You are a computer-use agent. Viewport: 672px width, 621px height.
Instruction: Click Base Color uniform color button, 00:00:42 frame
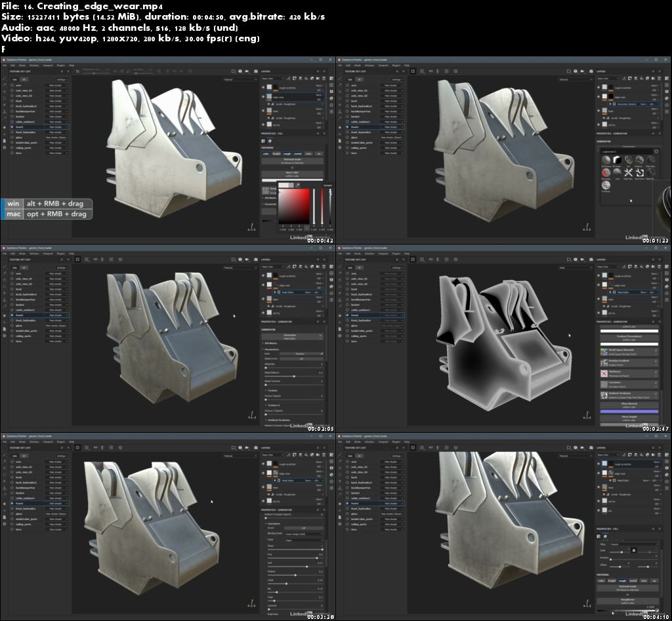coord(292,174)
